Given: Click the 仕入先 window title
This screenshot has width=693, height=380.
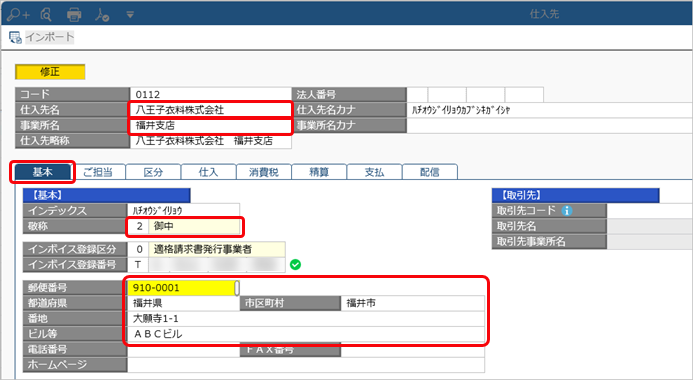Looking at the screenshot, I should [544, 14].
